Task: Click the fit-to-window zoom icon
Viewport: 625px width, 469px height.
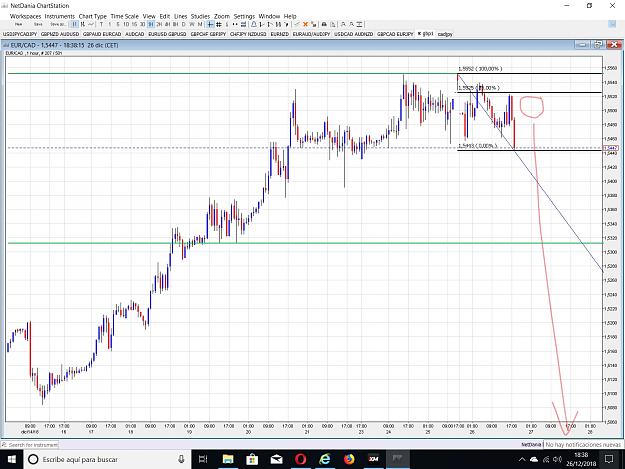Action: pos(360,24)
